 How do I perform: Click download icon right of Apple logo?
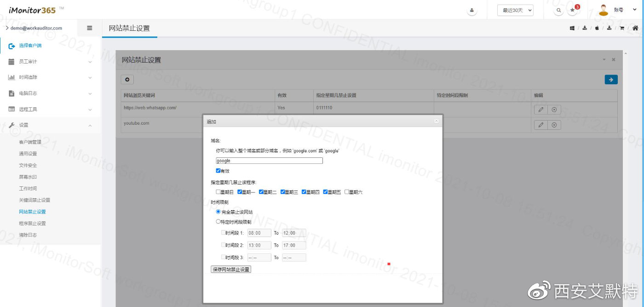(x=609, y=28)
